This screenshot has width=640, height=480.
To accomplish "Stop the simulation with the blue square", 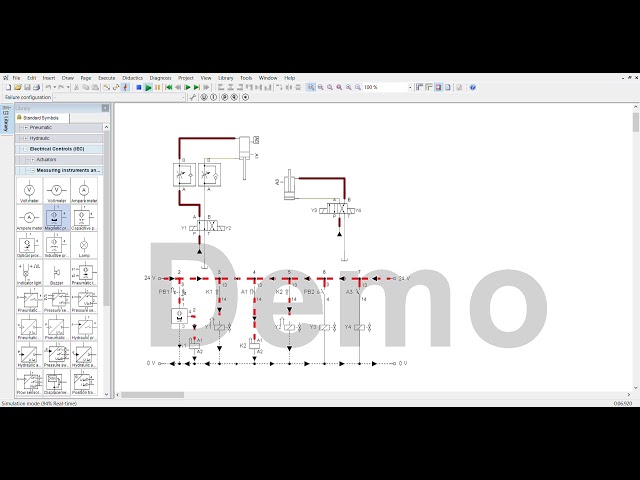I will coord(139,87).
